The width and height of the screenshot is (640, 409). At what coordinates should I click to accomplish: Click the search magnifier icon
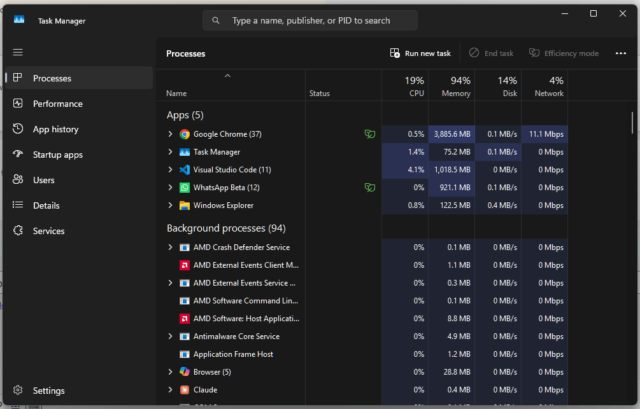click(216, 20)
